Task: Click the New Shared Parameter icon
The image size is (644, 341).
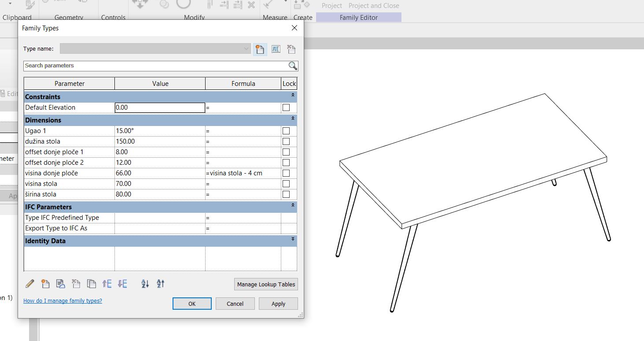Action: [61, 284]
